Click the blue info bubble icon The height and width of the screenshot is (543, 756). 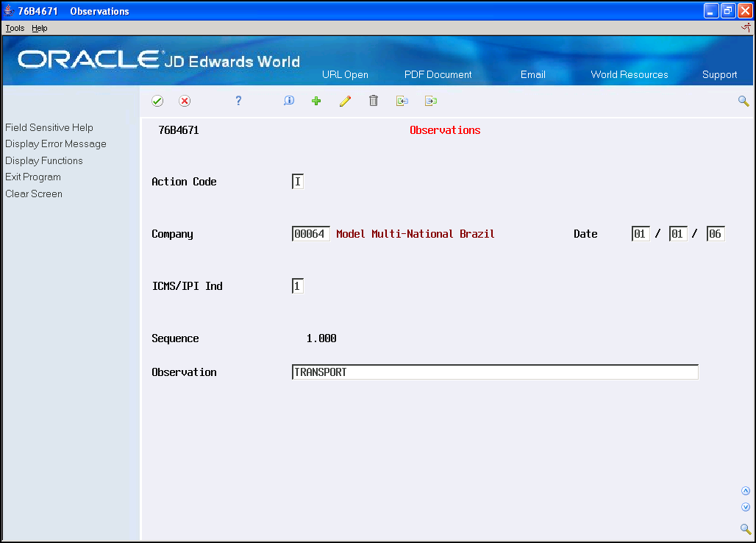click(289, 100)
